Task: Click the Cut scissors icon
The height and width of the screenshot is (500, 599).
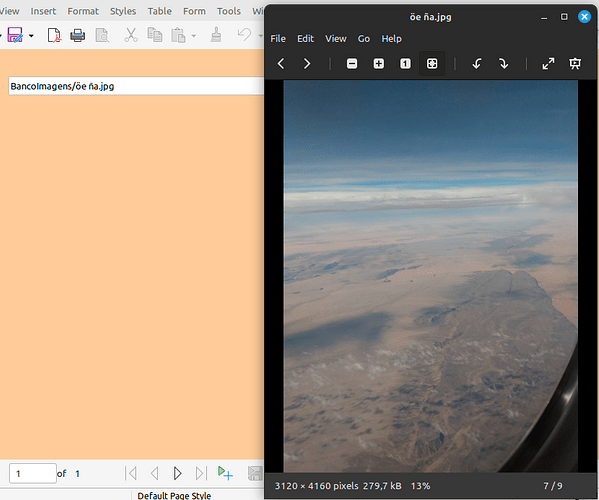Action: [131, 35]
